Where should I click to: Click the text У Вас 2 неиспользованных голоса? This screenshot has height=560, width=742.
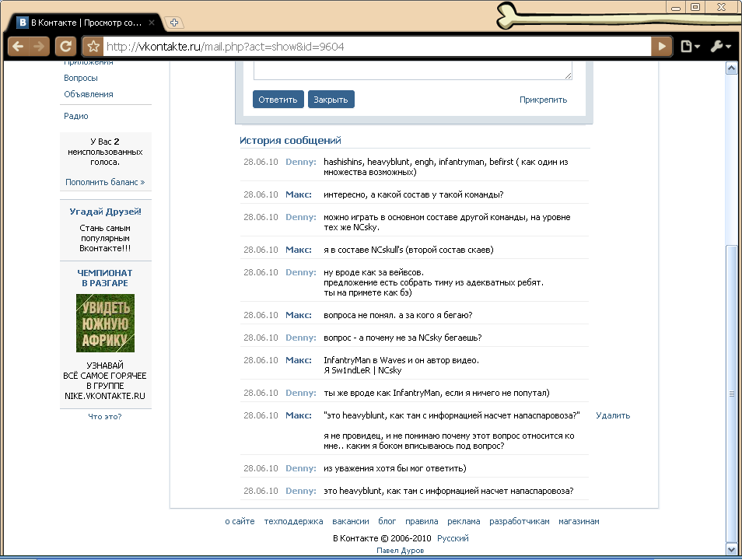(105, 152)
